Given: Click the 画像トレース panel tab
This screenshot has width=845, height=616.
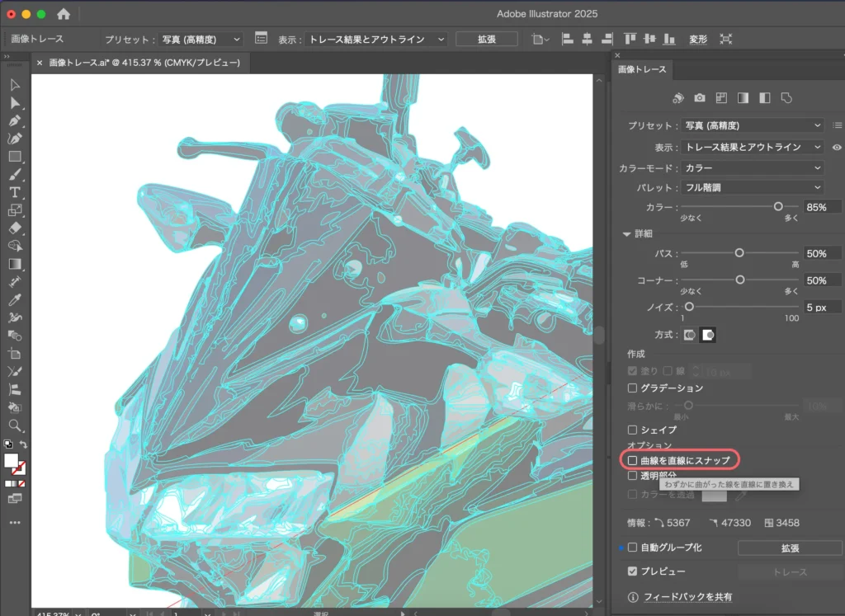Looking at the screenshot, I should [642, 69].
